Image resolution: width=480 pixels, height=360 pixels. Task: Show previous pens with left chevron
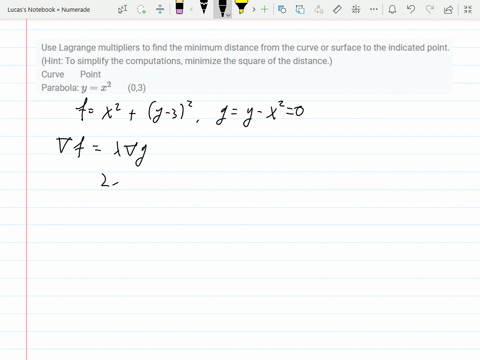(x=191, y=10)
